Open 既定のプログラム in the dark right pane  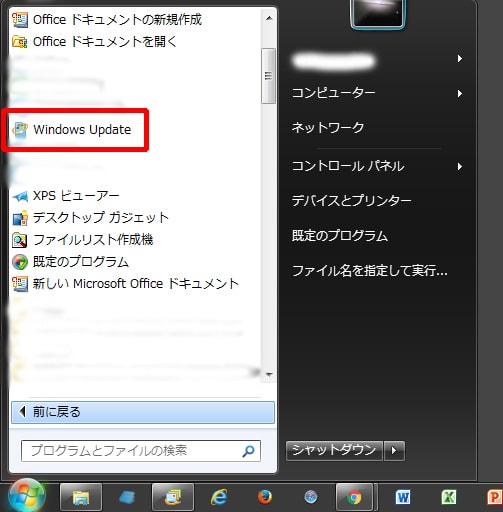340,236
